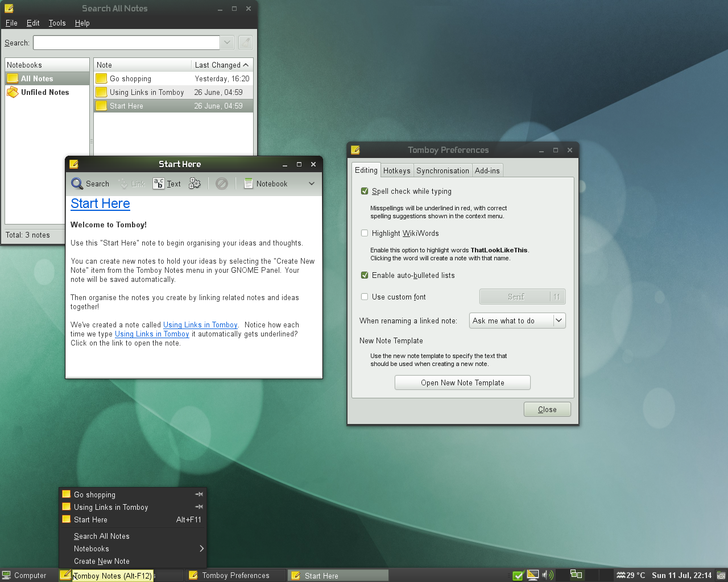Click the display settings tray icon
The width and height of the screenshot is (728, 582).
point(533,575)
